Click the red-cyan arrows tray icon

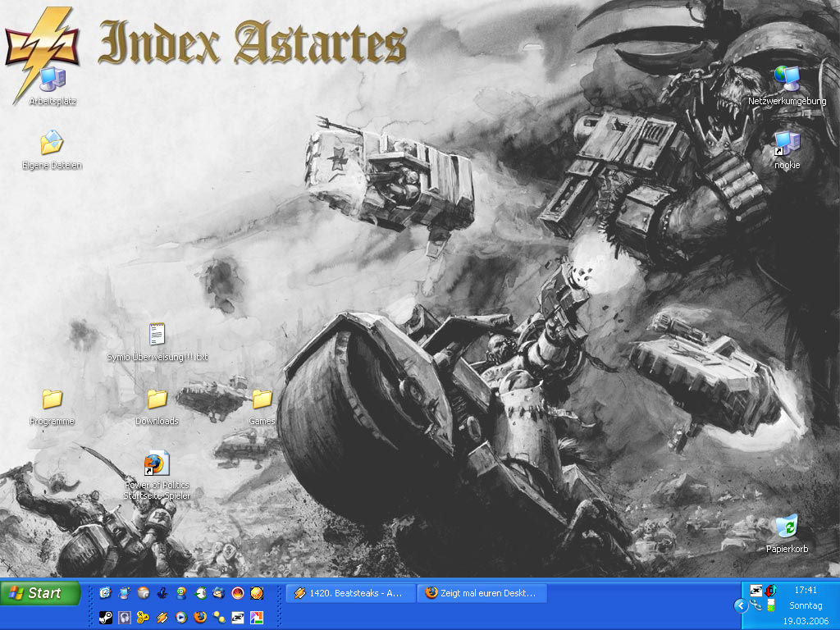point(771,591)
